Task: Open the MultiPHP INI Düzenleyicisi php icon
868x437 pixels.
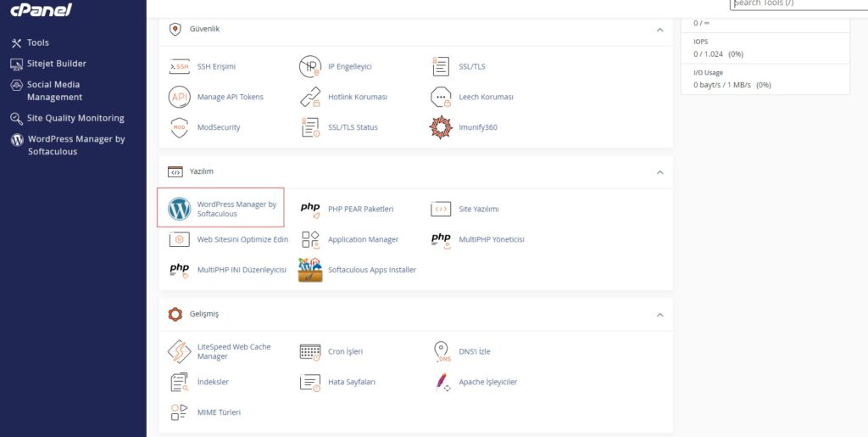Action: click(180, 270)
